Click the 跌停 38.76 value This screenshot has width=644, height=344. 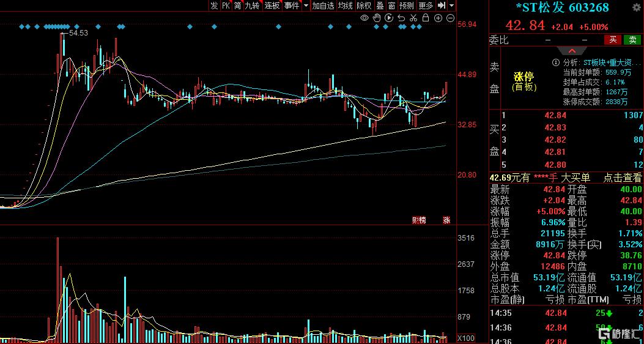pyautogui.click(x=632, y=255)
